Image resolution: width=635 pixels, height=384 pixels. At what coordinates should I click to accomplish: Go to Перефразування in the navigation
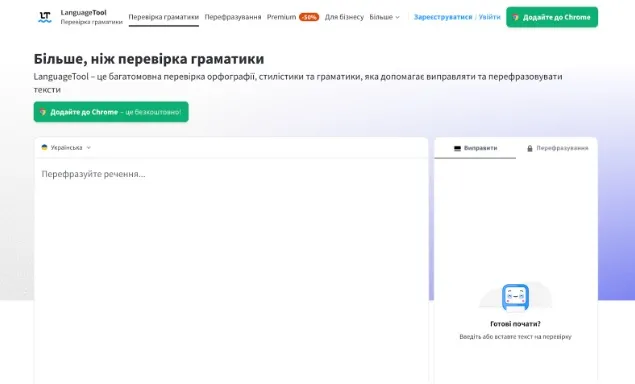[x=233, y=17]
